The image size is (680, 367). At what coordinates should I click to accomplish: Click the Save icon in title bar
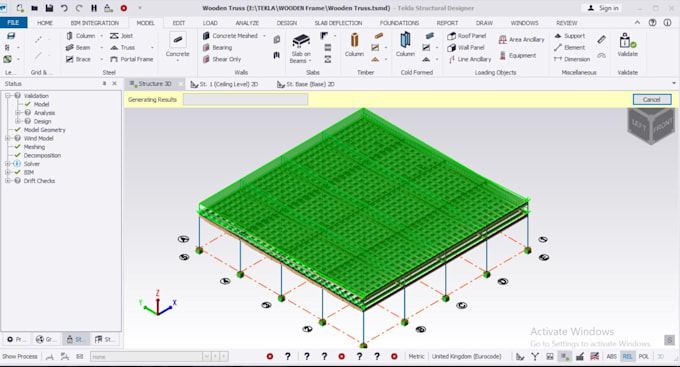click(49, 8)
